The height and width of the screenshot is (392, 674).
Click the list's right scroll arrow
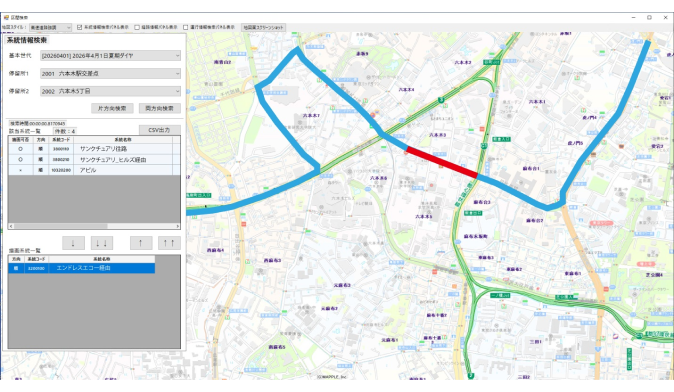click(x=178, y=226)
